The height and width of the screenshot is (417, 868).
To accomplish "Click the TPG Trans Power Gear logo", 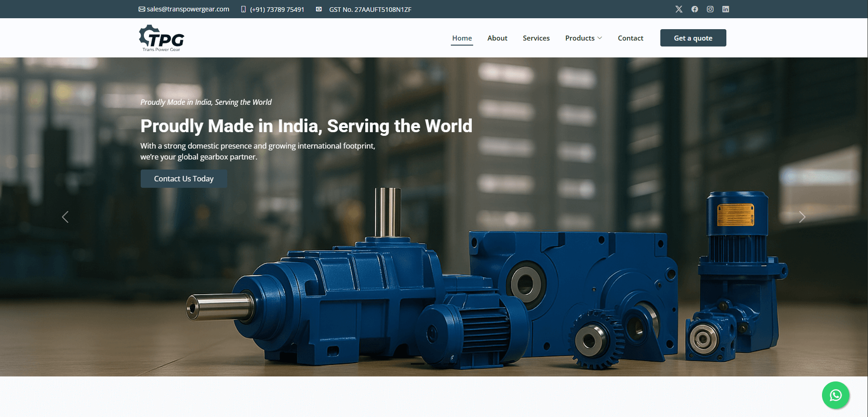I will pos(162,38).
